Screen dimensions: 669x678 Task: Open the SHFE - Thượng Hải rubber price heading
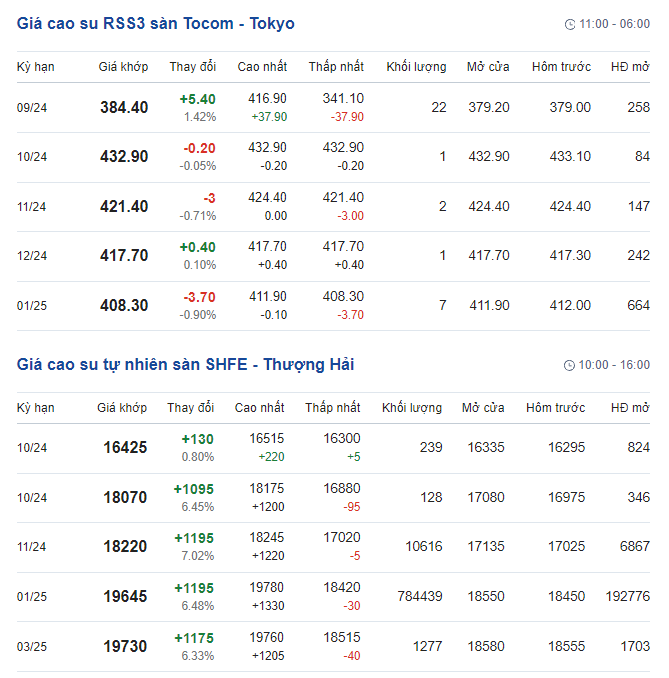[185, 365]
